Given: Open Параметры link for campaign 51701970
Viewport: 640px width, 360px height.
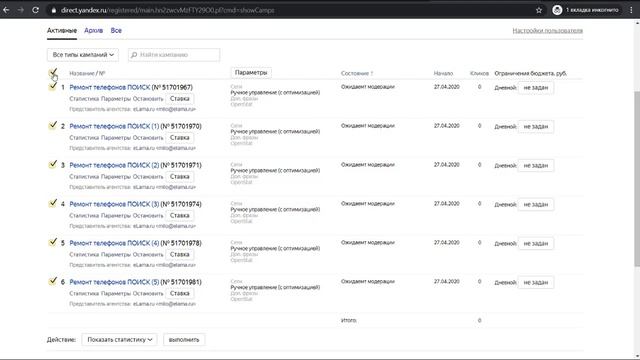Looking at the screenshot, I should click(x=116, y=138).
